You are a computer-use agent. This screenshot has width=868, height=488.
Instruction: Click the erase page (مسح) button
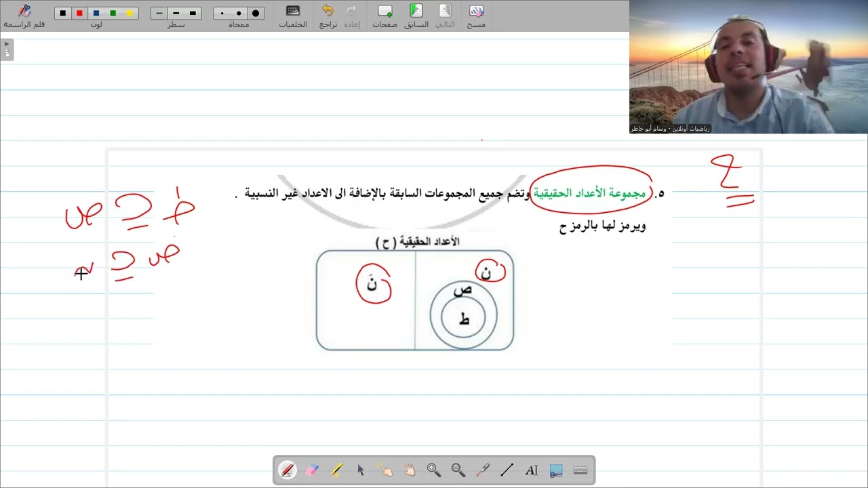pos(476,16)
